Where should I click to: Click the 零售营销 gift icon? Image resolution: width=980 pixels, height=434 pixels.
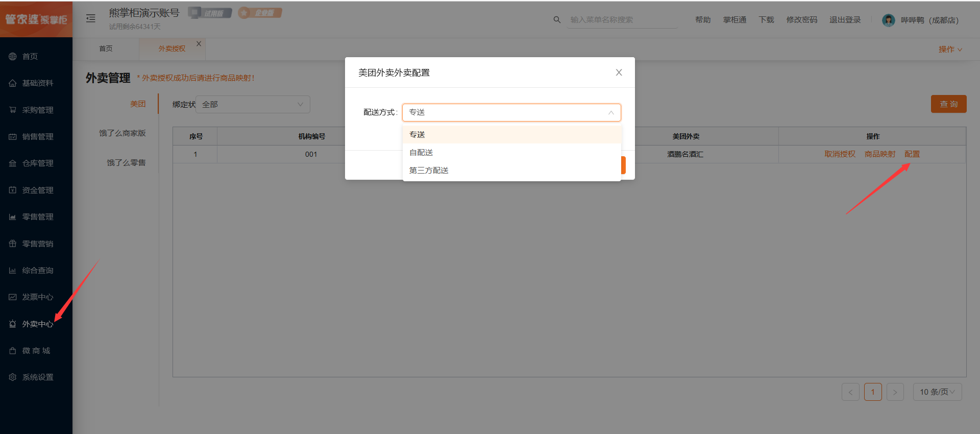[13, 244]
